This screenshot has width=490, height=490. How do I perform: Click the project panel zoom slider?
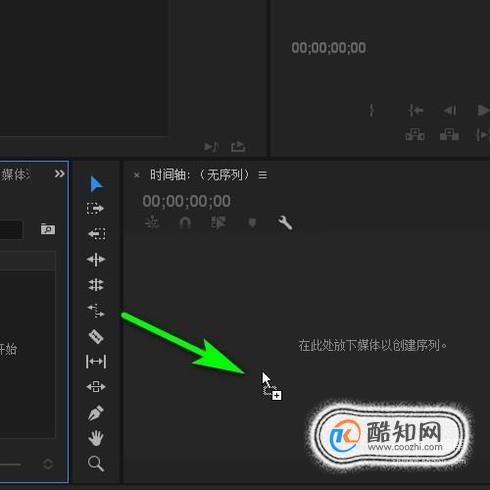pyautogui.click(x=10, y=464)
